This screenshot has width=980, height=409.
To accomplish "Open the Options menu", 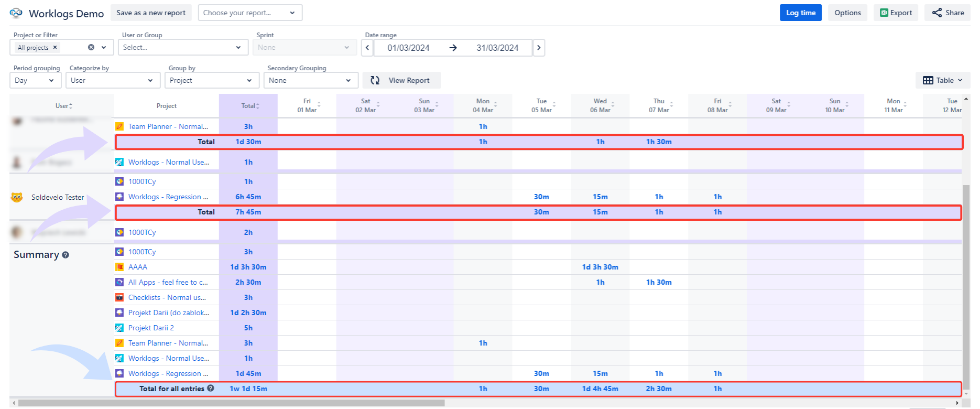I will coord(847,13).
